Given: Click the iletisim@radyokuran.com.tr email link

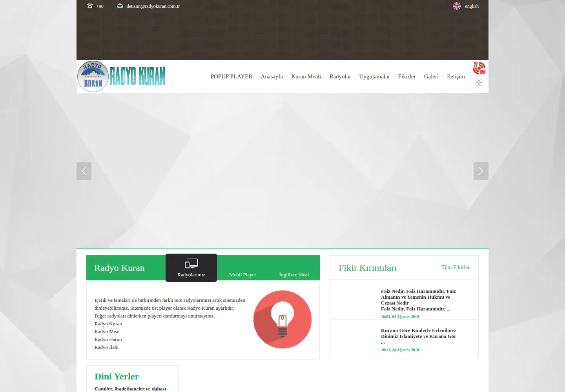Looking at the screenshot, I should point(153,6).
